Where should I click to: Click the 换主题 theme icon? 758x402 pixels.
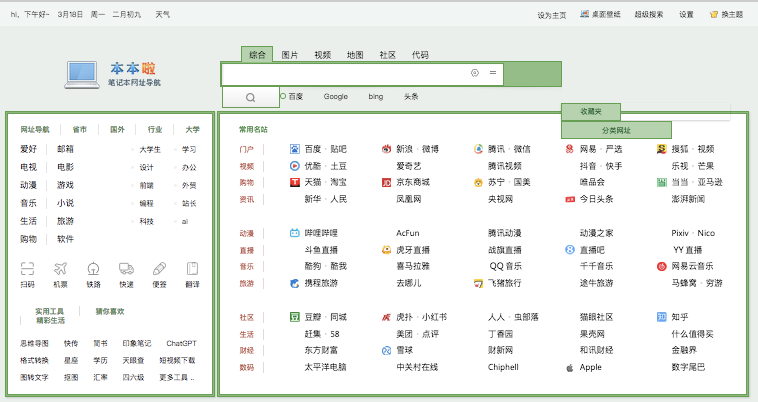[x=714, y=14]
